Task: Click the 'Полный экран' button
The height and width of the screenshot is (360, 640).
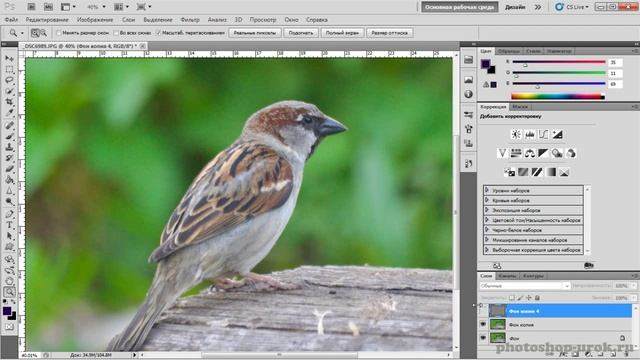Action: coord(342,33)
